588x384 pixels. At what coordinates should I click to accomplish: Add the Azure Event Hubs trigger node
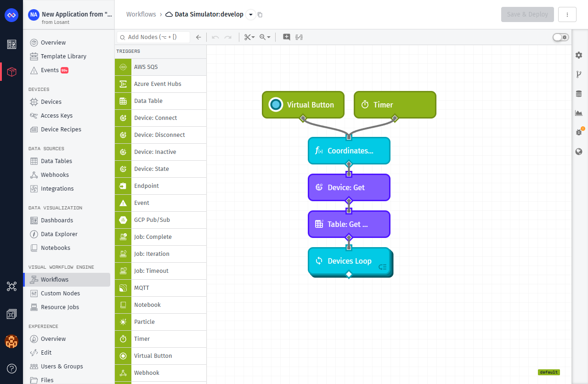[161, 84]
